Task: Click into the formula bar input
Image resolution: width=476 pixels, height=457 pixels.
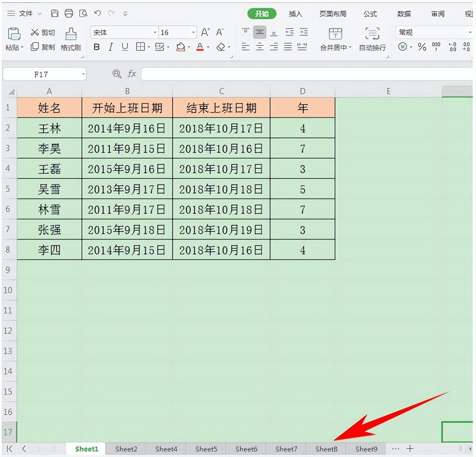Action: (307, 74)
